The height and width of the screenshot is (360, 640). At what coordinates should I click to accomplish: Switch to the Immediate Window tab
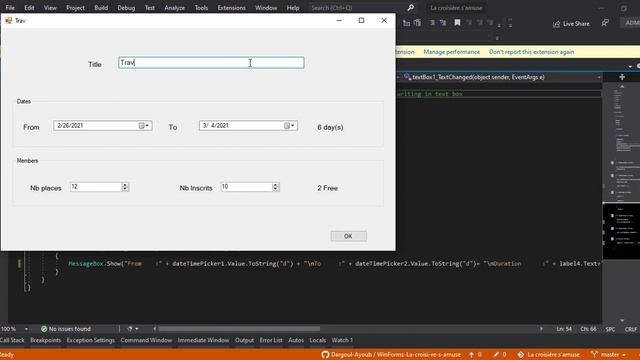tap(203, 340)
